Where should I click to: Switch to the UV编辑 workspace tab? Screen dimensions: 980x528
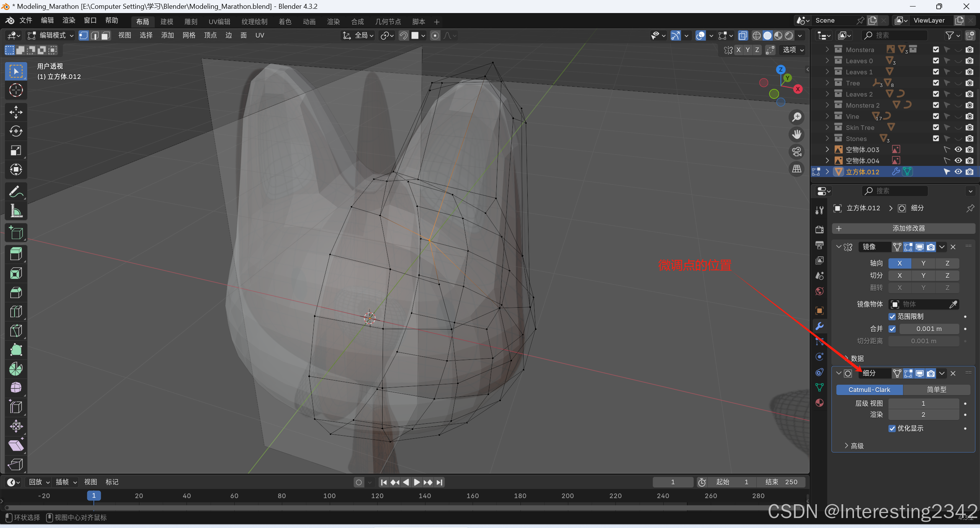pyautogui.click(x=219, y=21)
